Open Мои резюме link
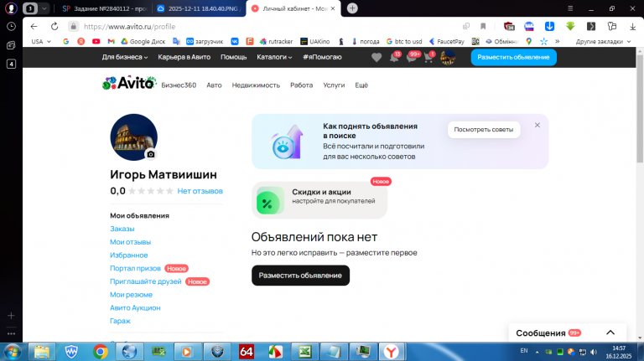 click(131, 295)
